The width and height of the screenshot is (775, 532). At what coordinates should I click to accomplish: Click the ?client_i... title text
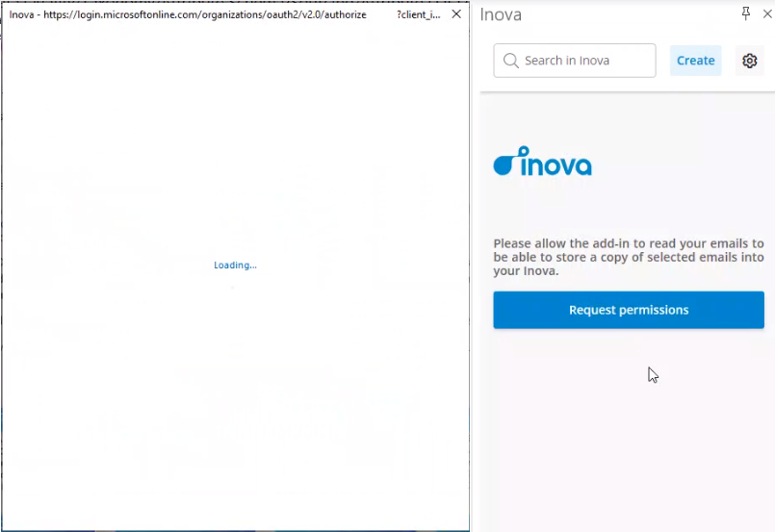418,14
